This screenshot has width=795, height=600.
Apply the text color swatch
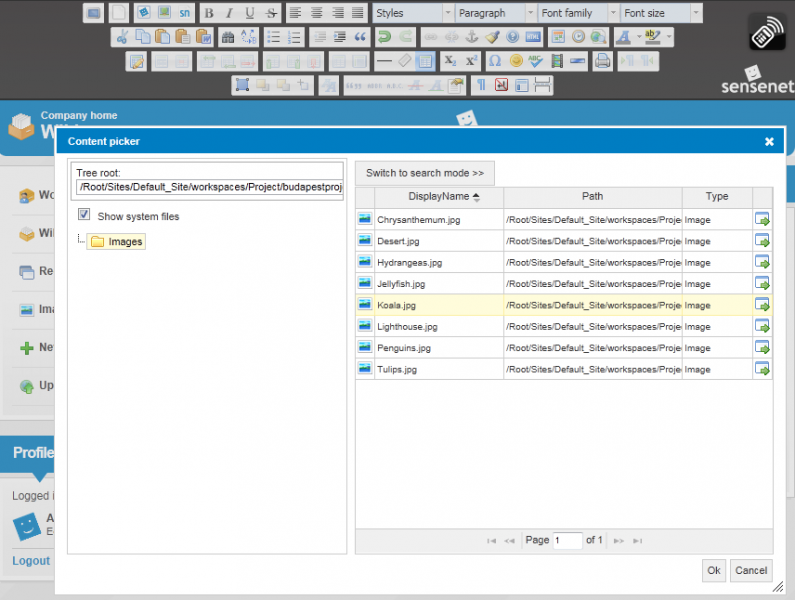[624, 37]
